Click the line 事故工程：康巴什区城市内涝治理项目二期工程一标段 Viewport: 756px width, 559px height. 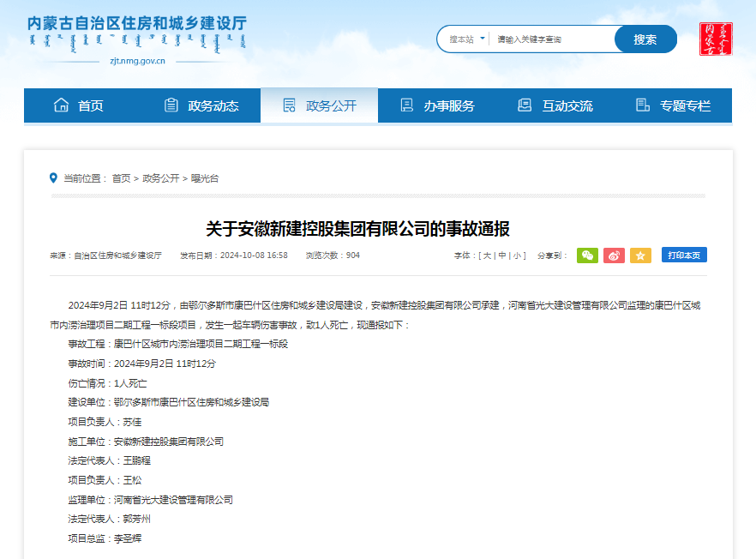point(178,344)
